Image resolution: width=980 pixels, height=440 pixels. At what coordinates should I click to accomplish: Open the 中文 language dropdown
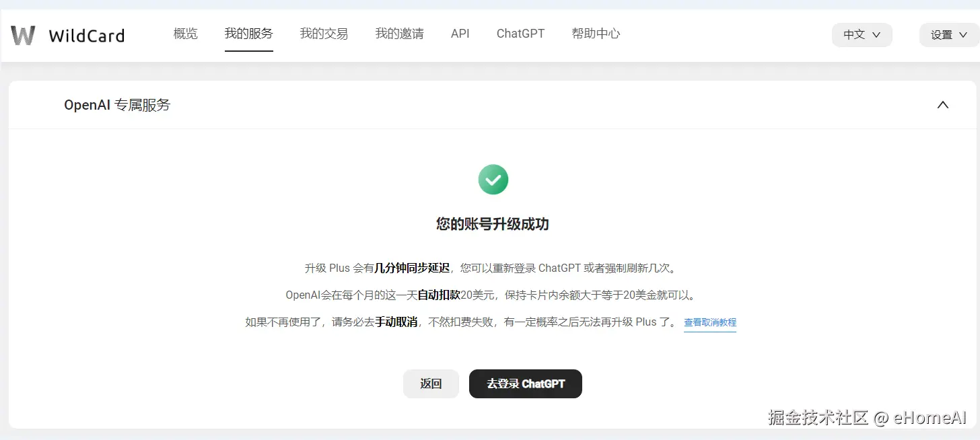[x=862, y=35]
